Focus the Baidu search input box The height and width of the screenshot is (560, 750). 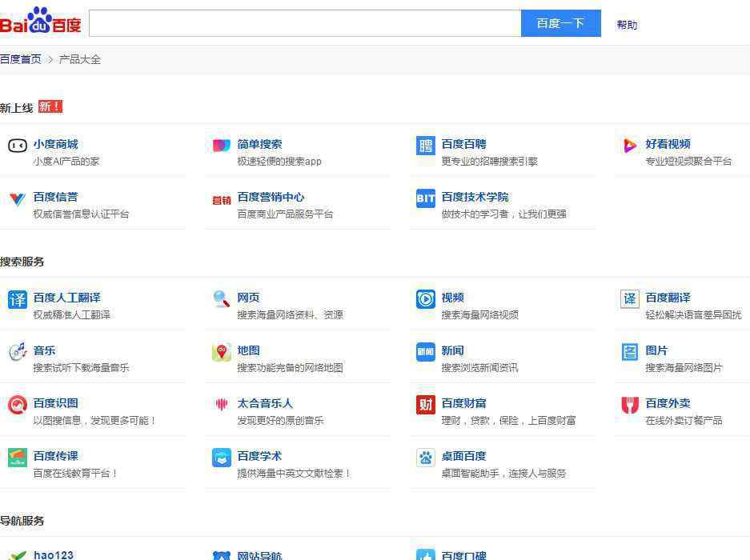tap(305, 23)
